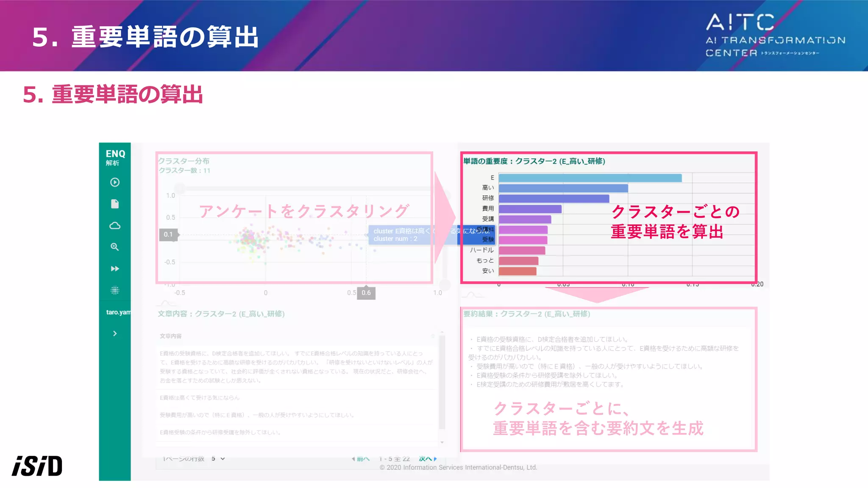Click the play circle icon in sidebar
This screenshot has height=488, width=868.
pos(115,182)
